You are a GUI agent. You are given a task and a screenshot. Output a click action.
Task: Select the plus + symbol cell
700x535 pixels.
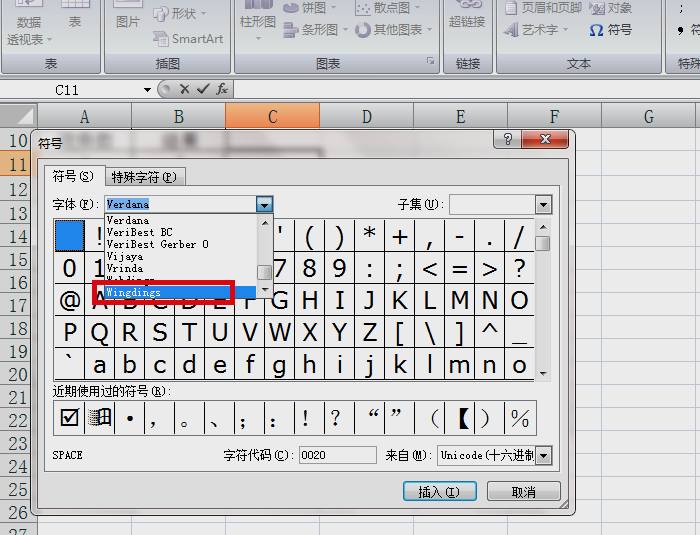pyautogui.click(x=400, y=235)
